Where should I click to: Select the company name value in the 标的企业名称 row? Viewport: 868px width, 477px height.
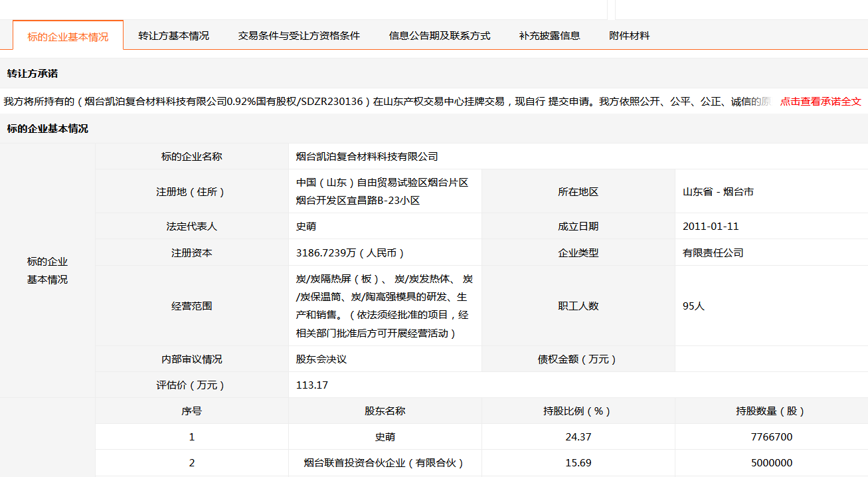coord(367,157)
